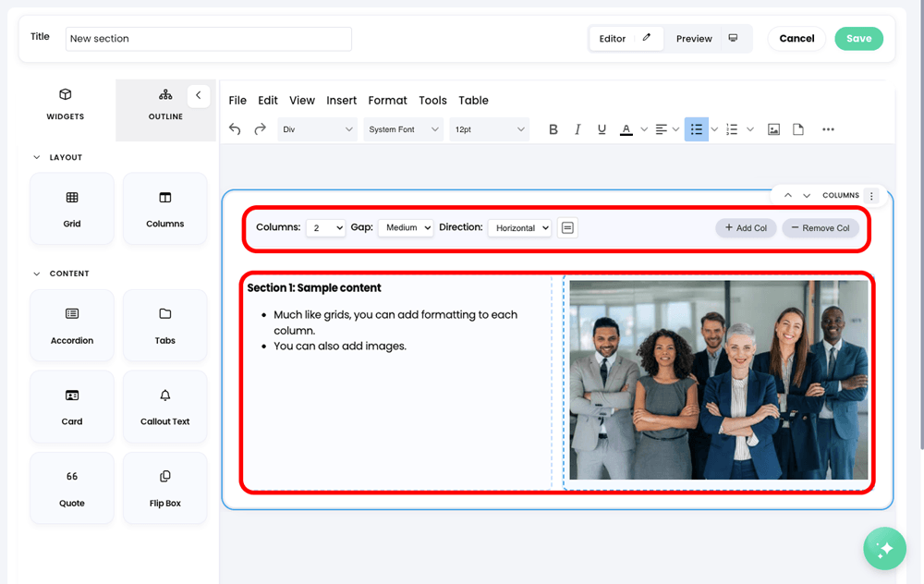Insert an image using the toolbar icon

tap(773, 129)
